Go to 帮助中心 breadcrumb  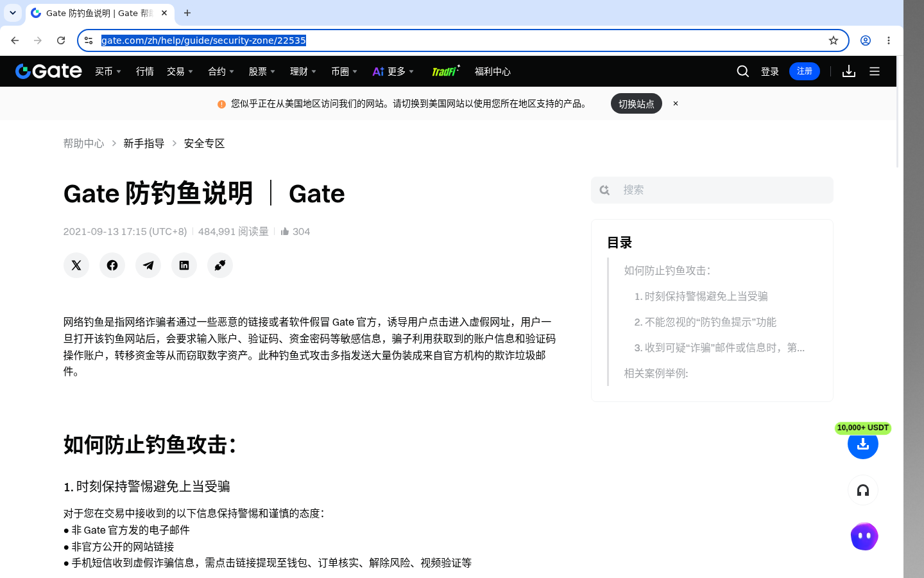click(83, 143)
